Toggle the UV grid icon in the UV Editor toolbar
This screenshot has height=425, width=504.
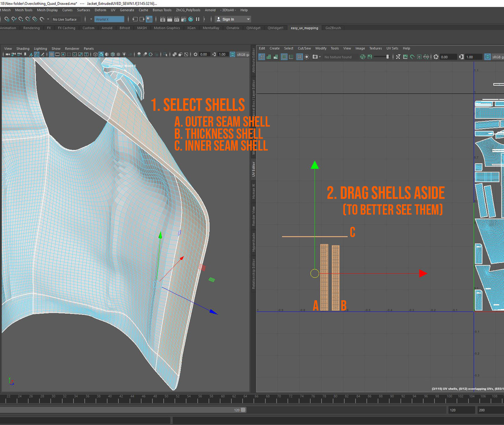(x=300, y=57)
